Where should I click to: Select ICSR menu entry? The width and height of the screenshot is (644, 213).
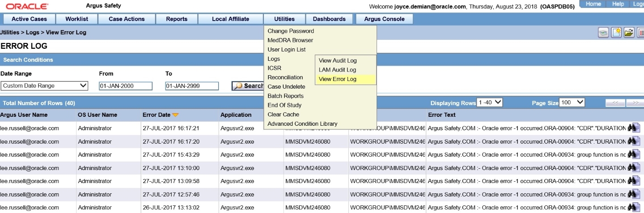click(275, 68)
